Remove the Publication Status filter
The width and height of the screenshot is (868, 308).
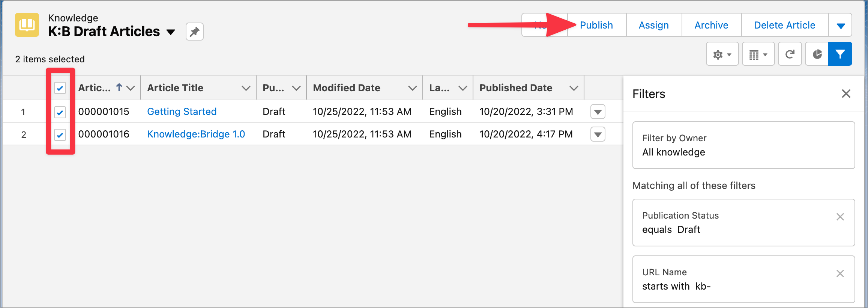pos(840,217)
